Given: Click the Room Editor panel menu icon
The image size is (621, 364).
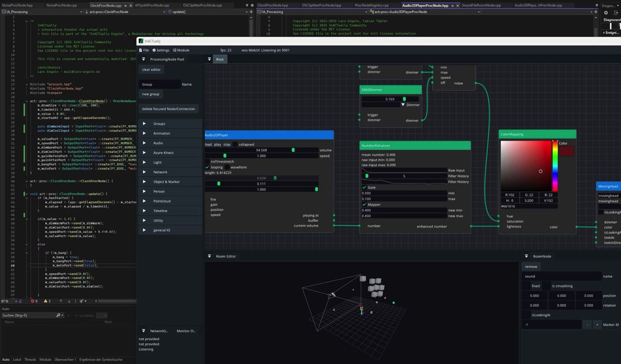Looking at the screenshot, I should coord(209,256).
